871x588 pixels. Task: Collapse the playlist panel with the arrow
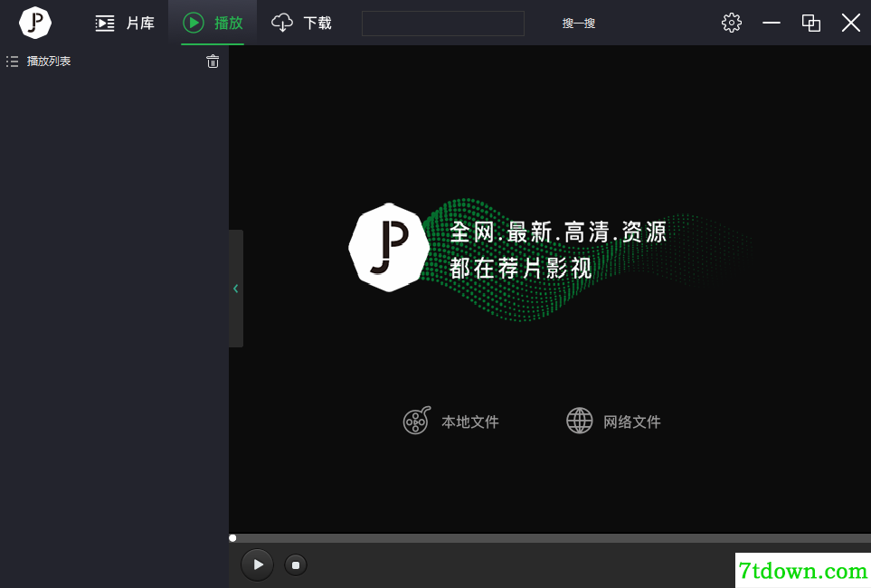(236, 289)
